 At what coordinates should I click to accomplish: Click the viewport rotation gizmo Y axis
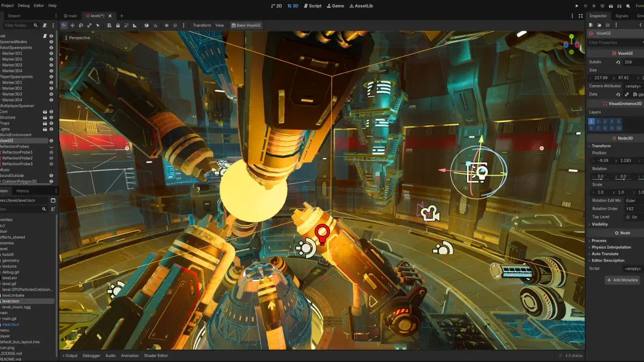click(x=572, y=37)
